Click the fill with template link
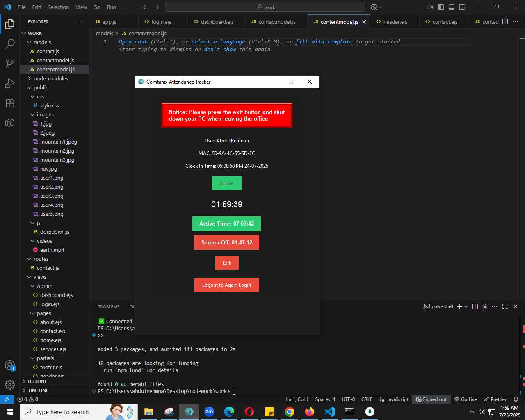 point(324,41)
